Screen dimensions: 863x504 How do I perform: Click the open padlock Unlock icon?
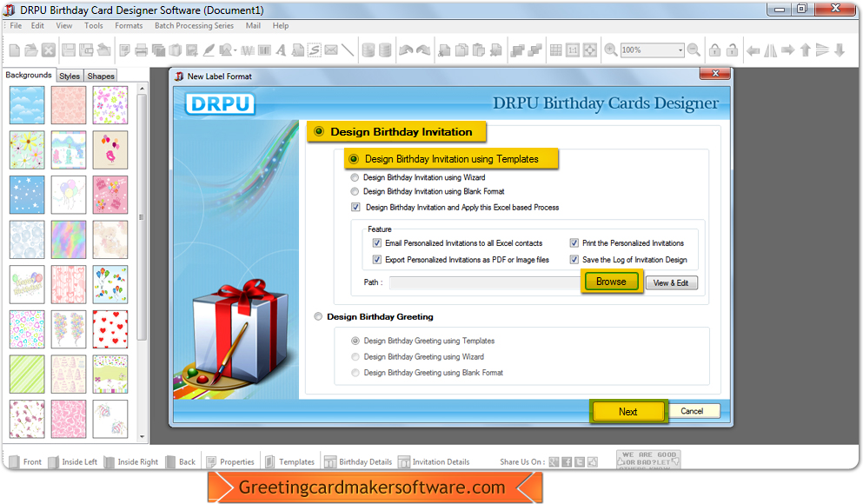click(732, 50)
